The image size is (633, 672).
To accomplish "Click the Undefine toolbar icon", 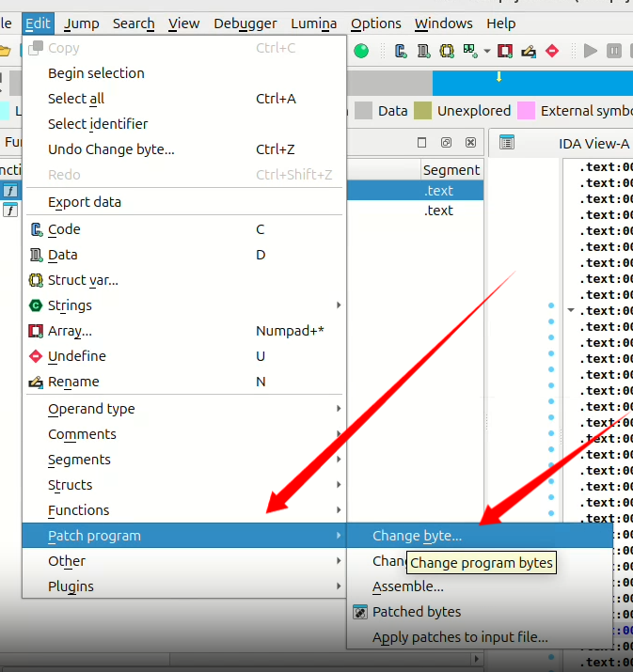I will (552, 51).
